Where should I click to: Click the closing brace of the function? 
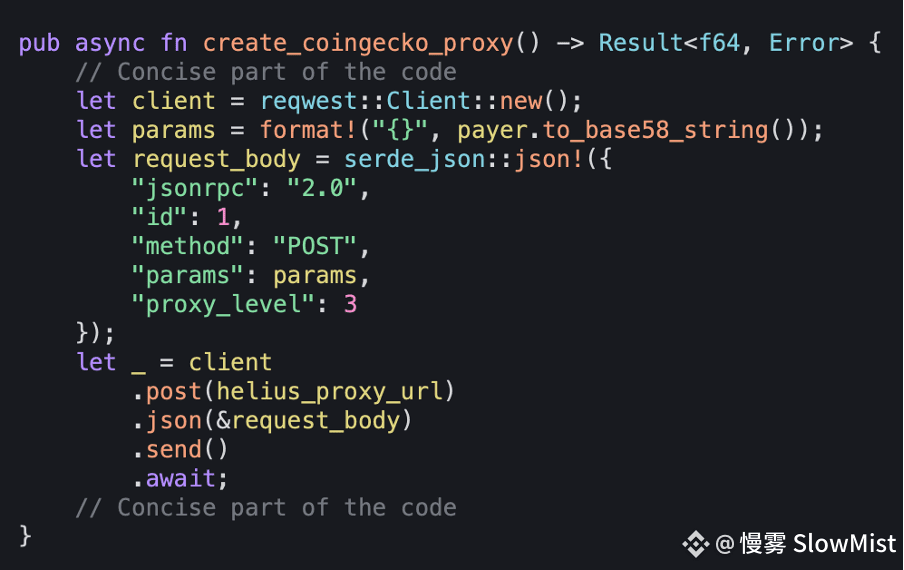pyautogui.click(x=25, y=536)
